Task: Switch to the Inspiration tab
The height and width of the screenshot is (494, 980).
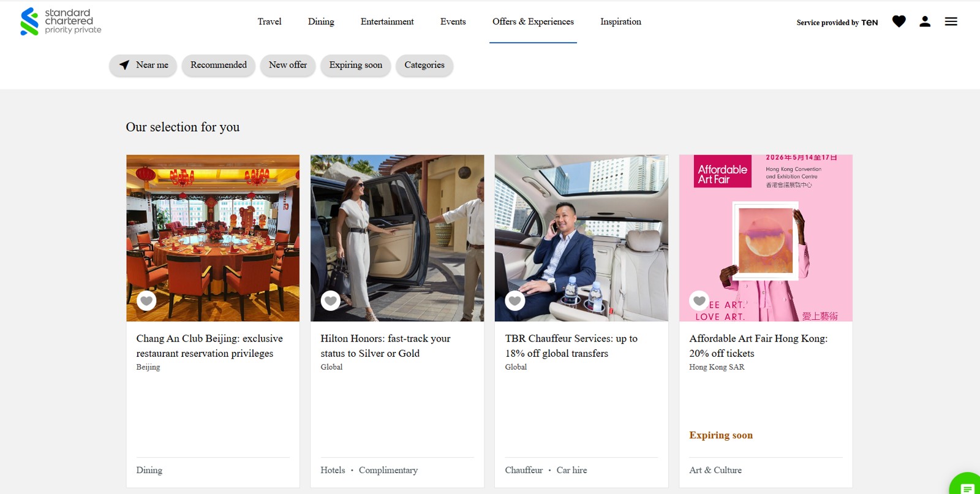Action: (x=620, y=21)
